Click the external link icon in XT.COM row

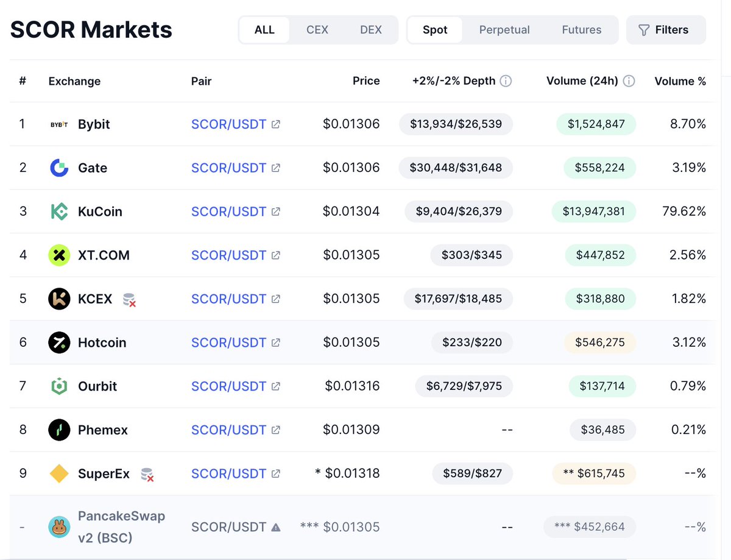point(276,255)
